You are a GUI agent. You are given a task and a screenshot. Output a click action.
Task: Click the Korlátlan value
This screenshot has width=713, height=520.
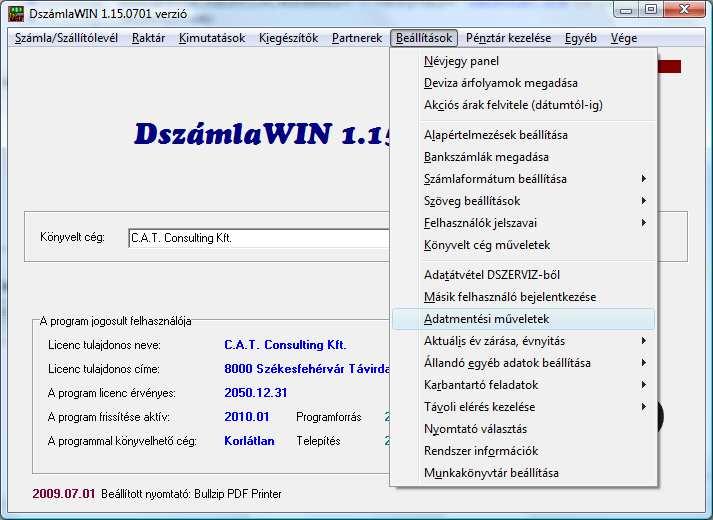point(249,441)
